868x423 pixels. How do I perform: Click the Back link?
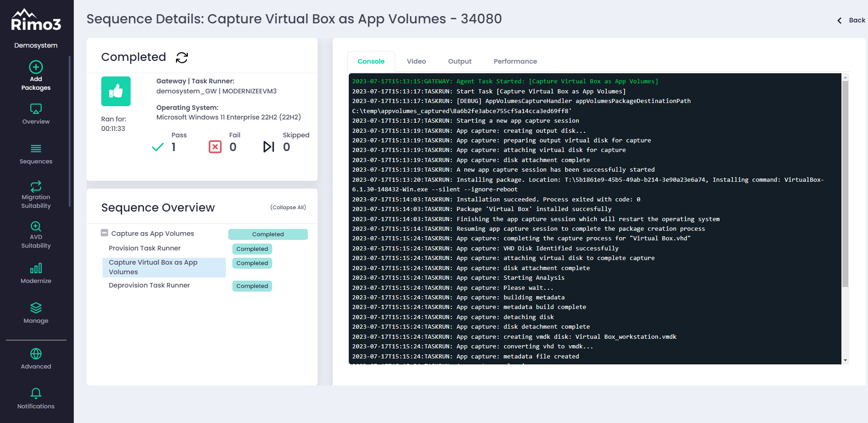tap(857, 20)
